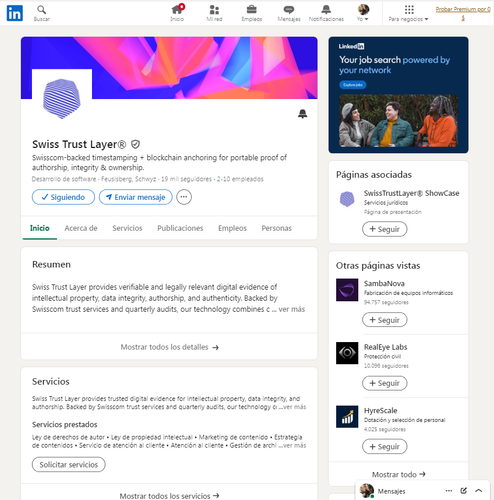This screenshot has width=494, height=500.
Task: Toggle the Siguiendo follow button
Action: click(x=63, y=197)
